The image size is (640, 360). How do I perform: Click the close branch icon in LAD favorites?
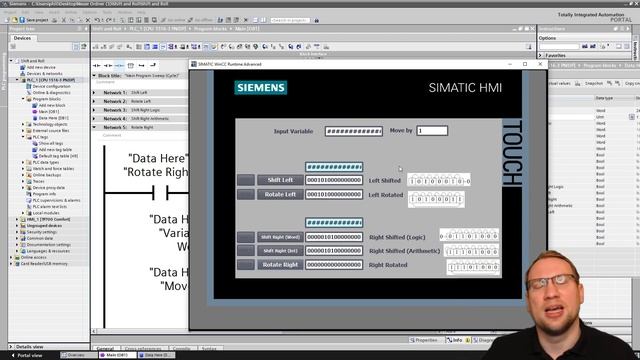tap(153, 65)
